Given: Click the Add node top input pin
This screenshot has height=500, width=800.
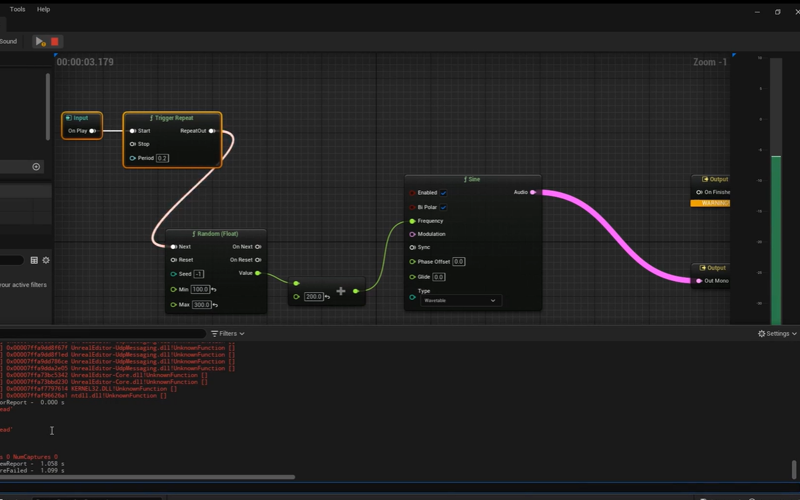Looking at the screenshot, I should (296, 283).
